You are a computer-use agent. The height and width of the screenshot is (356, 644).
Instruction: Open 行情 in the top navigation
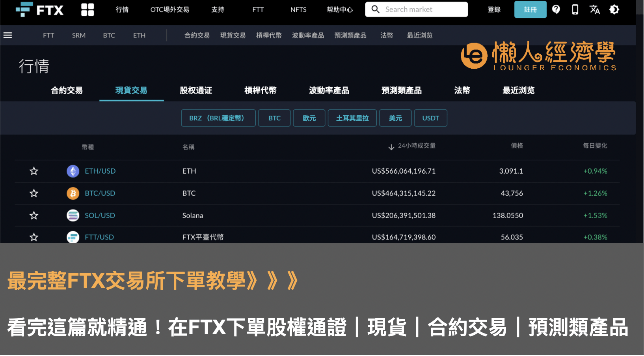pos(122,9)
